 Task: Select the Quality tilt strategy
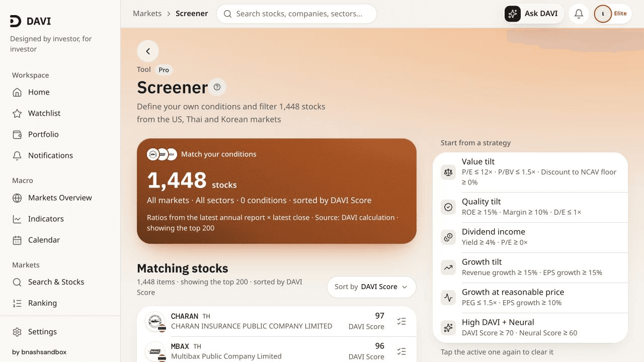(530, 207)
